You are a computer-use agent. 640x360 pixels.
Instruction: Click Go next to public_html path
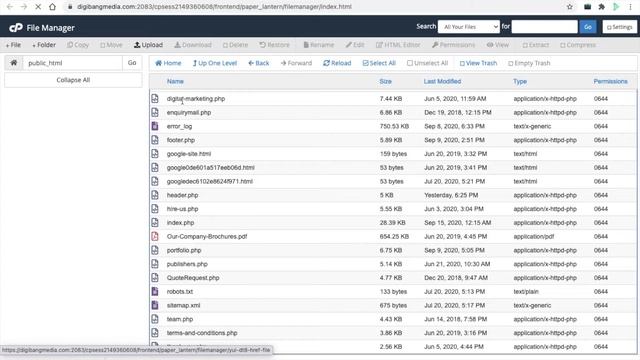[132, 63]
